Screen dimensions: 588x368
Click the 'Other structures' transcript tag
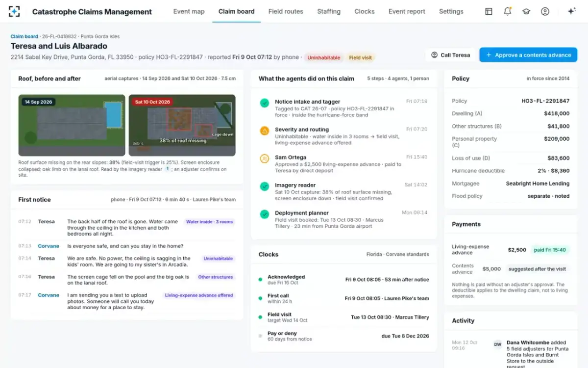point(216,277)
